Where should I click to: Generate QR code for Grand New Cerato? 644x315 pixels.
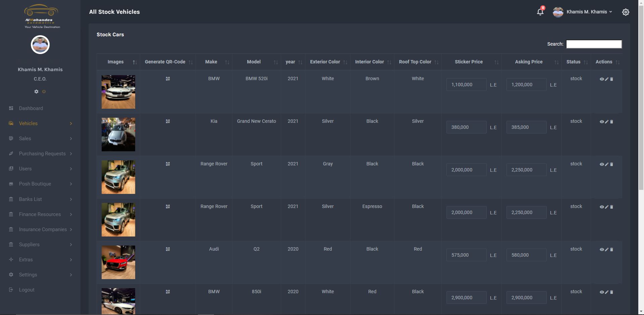[168, 121]
